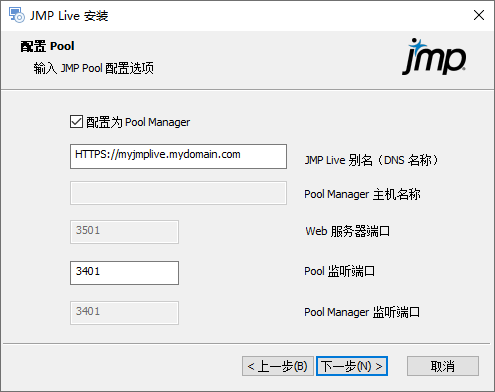Click the JMP Live 别名（DNS 名称）label
This screenshot has width=495, height=392.
pos(371,160)
